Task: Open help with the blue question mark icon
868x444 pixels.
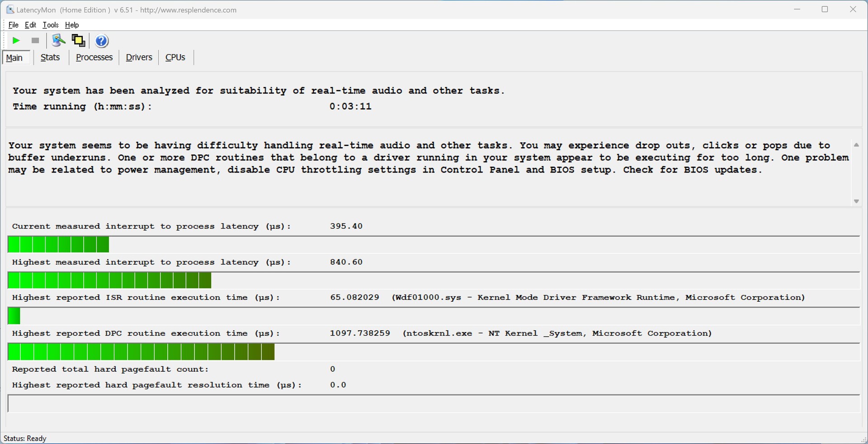Action: click(102, 41)
